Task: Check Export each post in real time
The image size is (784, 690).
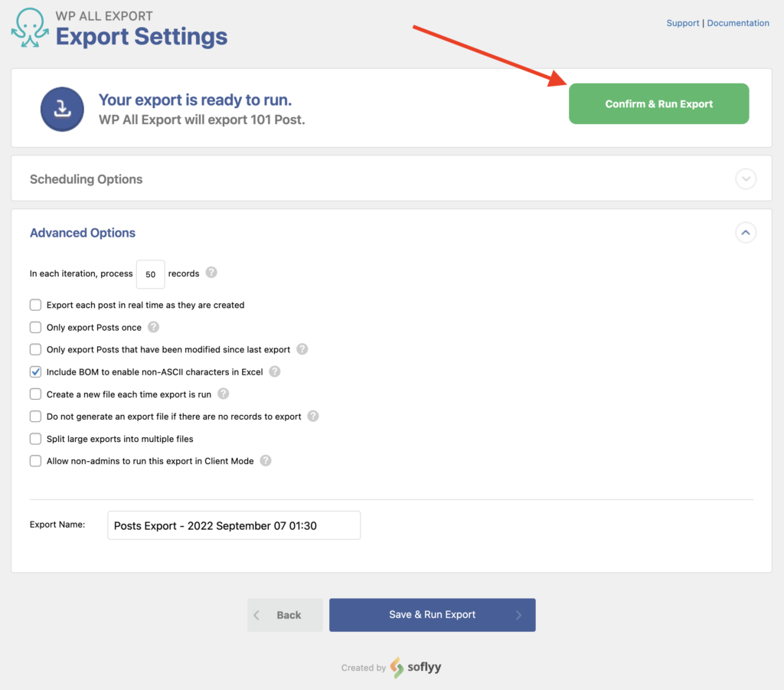Action: tap(35, 305)
